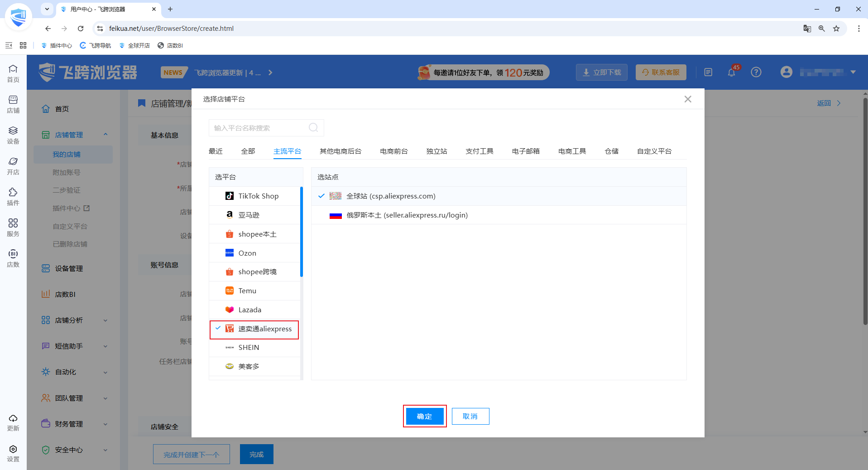Choose TikTok Shop platform

[254, 196]
